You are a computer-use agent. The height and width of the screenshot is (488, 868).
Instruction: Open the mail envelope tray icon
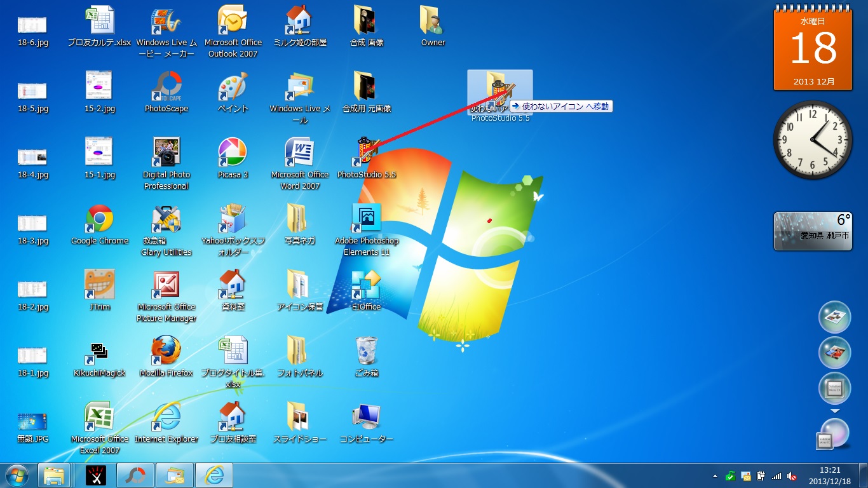[746, 476]
